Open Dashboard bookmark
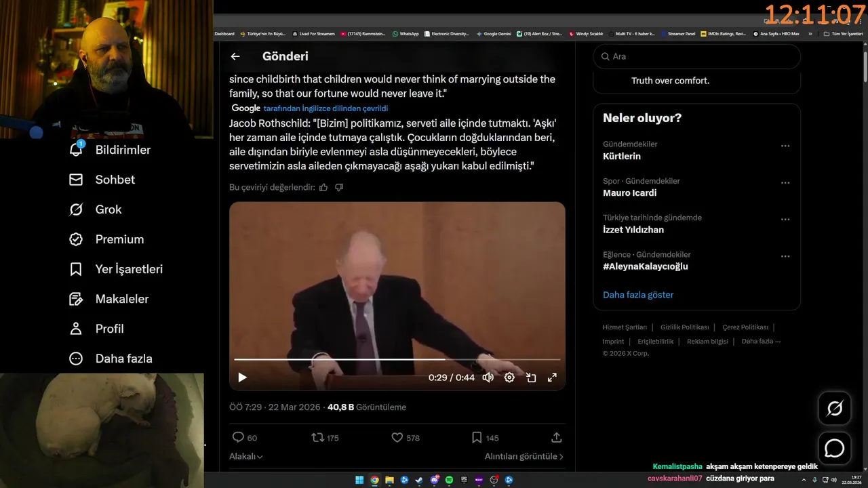 [224, 34]
